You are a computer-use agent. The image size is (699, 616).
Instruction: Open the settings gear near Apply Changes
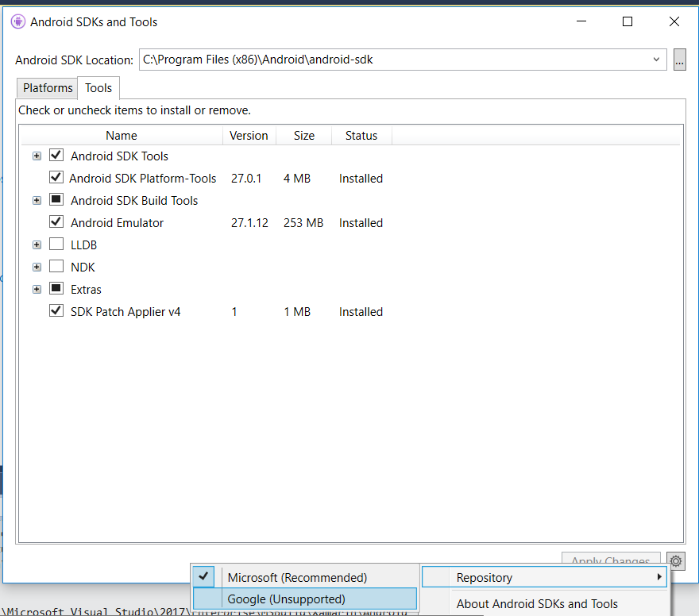(x=675, y=560)
